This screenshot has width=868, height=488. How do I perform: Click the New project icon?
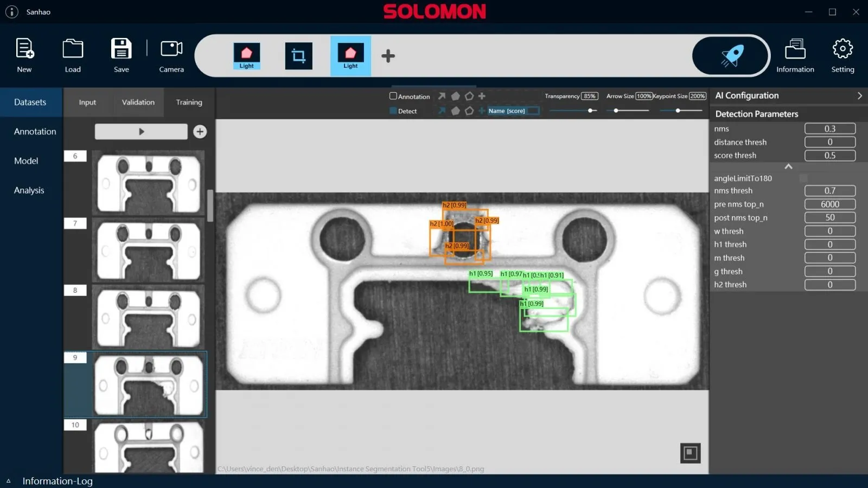[24, 48]
